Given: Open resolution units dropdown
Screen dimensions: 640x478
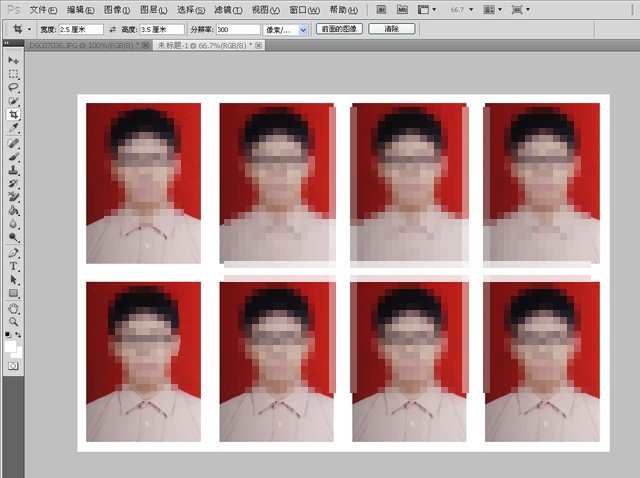Looking at the screenshot, I should click(285, 29).
